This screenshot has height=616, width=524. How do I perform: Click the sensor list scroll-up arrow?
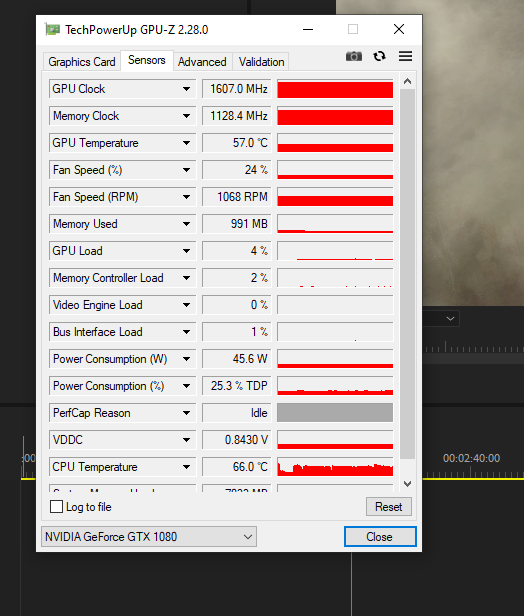(407, 81)
